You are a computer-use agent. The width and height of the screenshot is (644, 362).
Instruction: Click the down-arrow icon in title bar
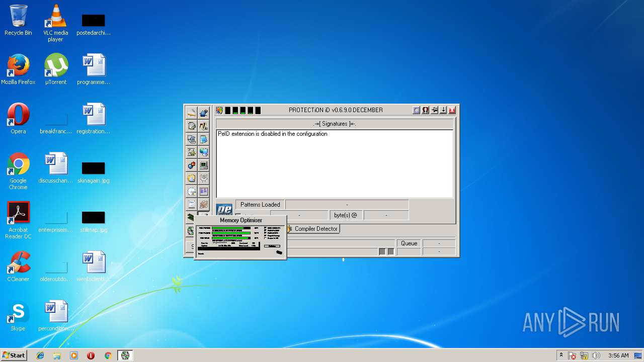[x=443, y=110]
